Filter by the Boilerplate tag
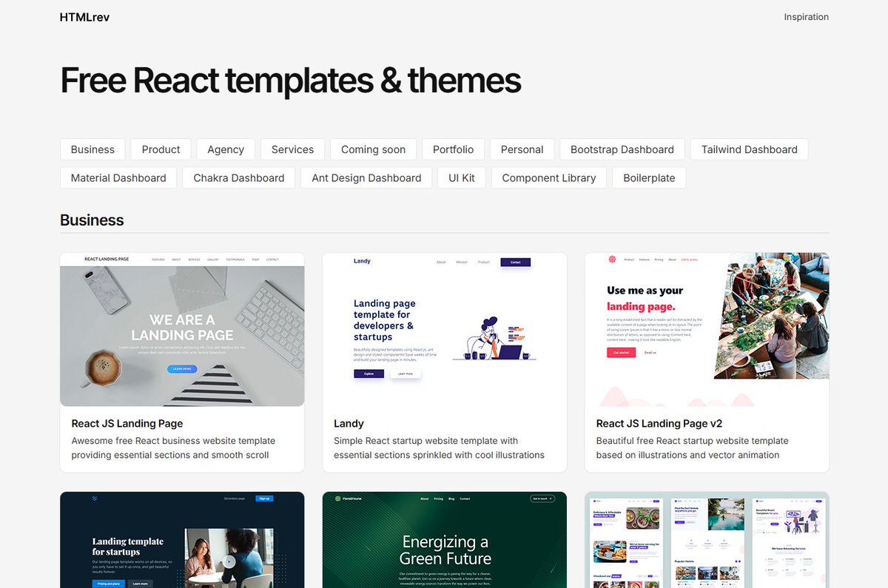The width and height of the screenshot is (888, 588). click(649, 178)
